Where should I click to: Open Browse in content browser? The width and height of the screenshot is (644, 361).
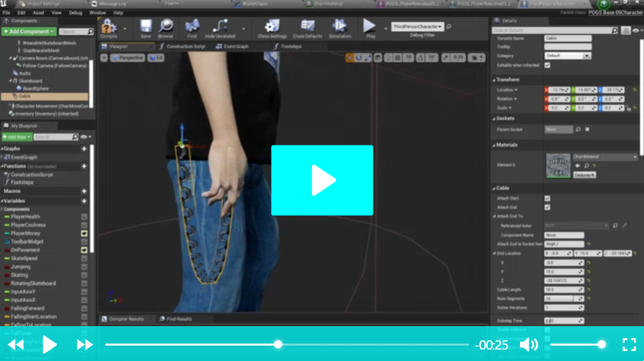coord(166,29)
